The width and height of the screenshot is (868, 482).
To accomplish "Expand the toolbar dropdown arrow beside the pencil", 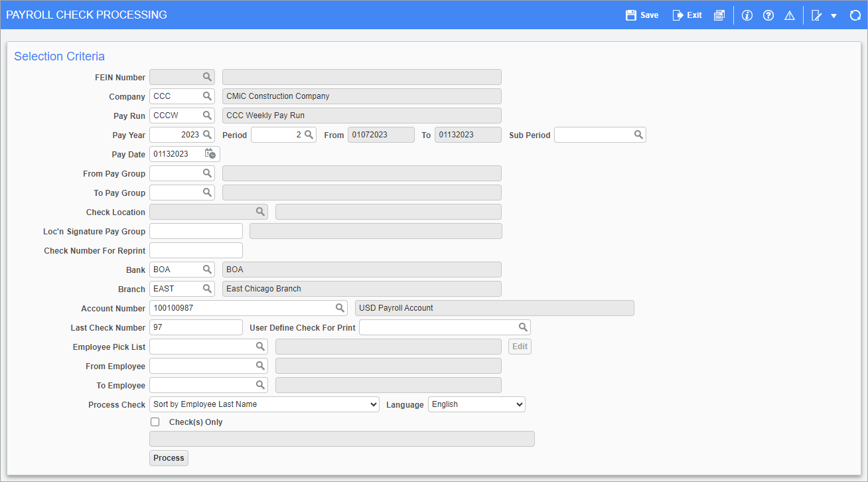I will tap(833, 15).
